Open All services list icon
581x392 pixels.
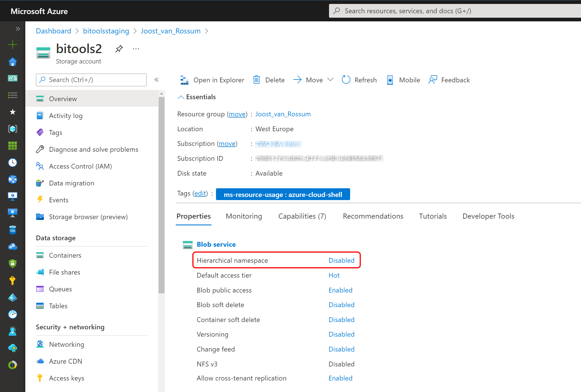(x=13, y=95)
